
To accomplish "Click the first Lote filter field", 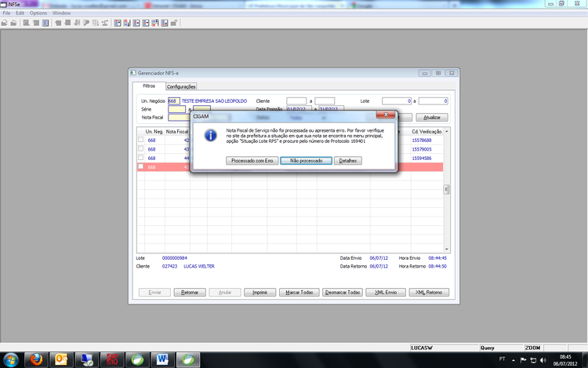I will point(397,101).
